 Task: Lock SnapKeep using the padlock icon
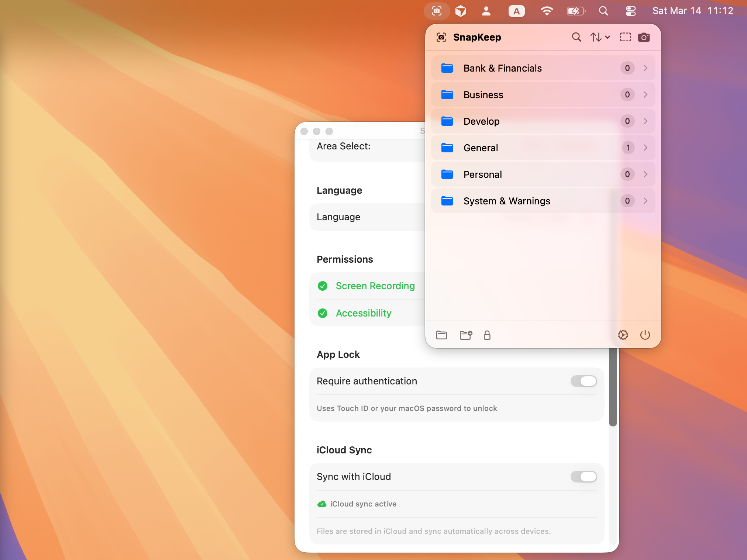click(487, 335)
